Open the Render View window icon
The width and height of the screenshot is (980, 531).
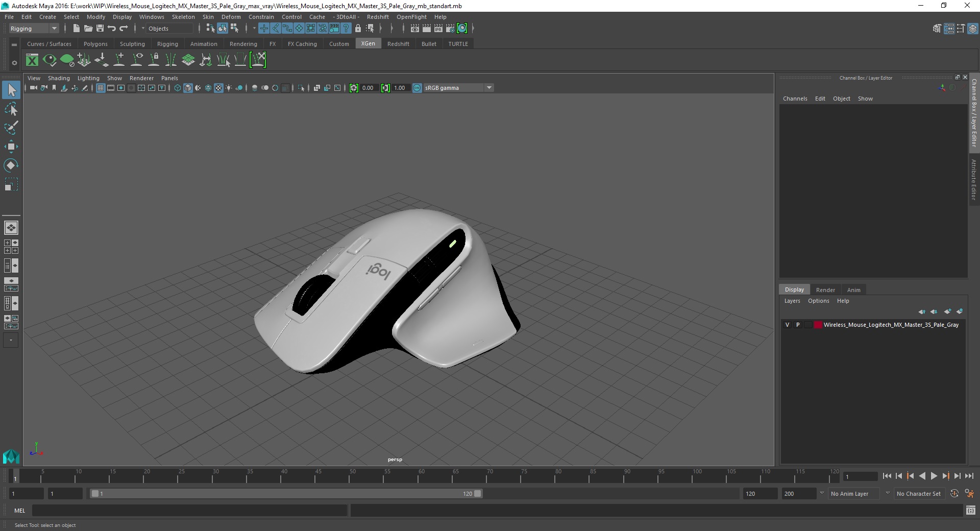click(x=415, y=29)
